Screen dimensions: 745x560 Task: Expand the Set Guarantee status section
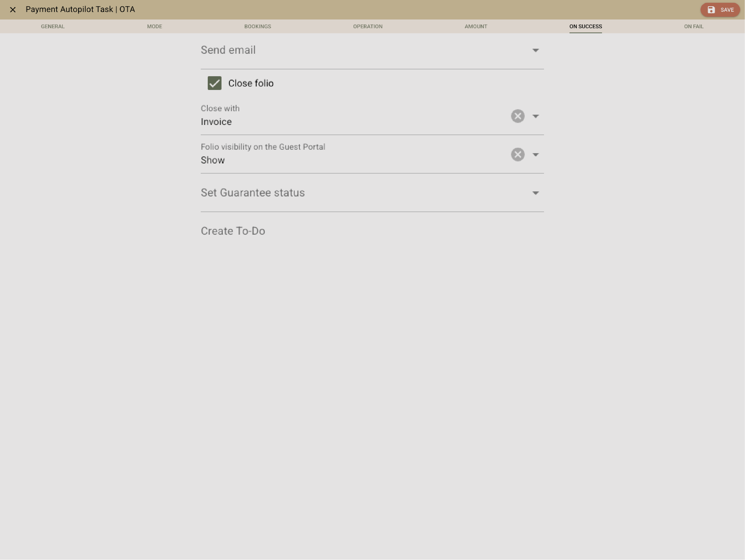536,193
